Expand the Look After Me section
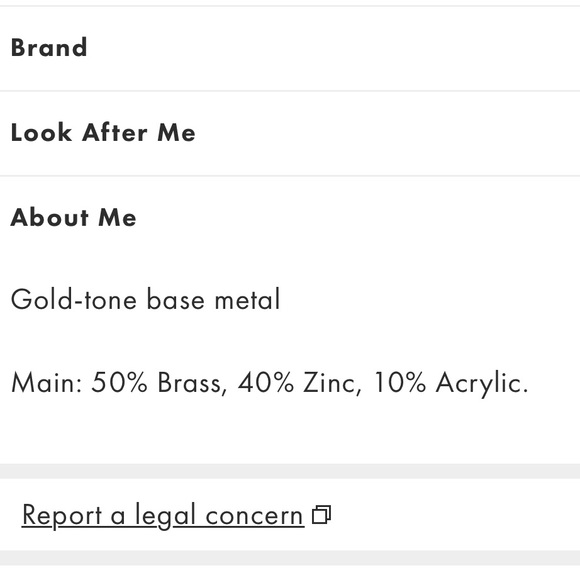The width and height of the screenshot is (580, 580). click(x=290, y=133)
